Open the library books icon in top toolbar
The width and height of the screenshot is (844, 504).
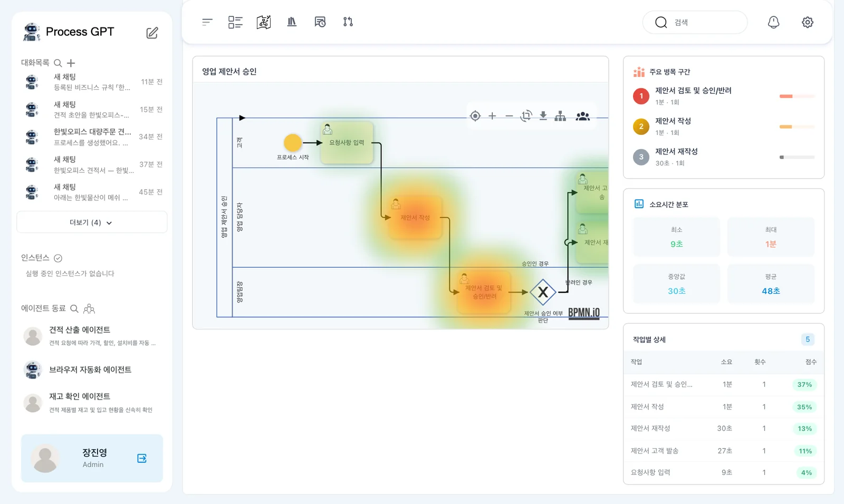[x=292, y=22]
